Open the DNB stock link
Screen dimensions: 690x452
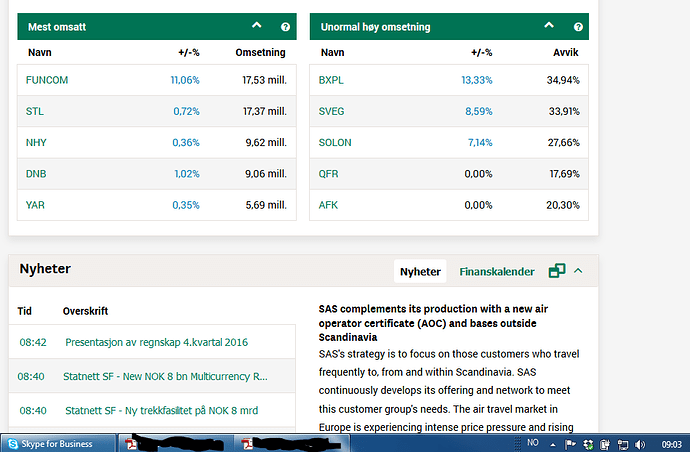tap(36, 174)
